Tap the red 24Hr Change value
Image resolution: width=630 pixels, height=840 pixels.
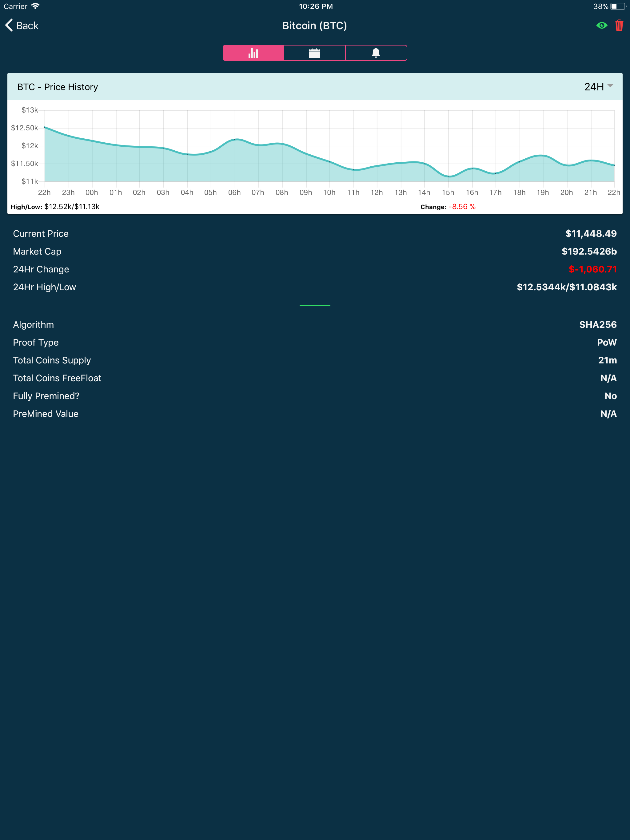(592, 269)
